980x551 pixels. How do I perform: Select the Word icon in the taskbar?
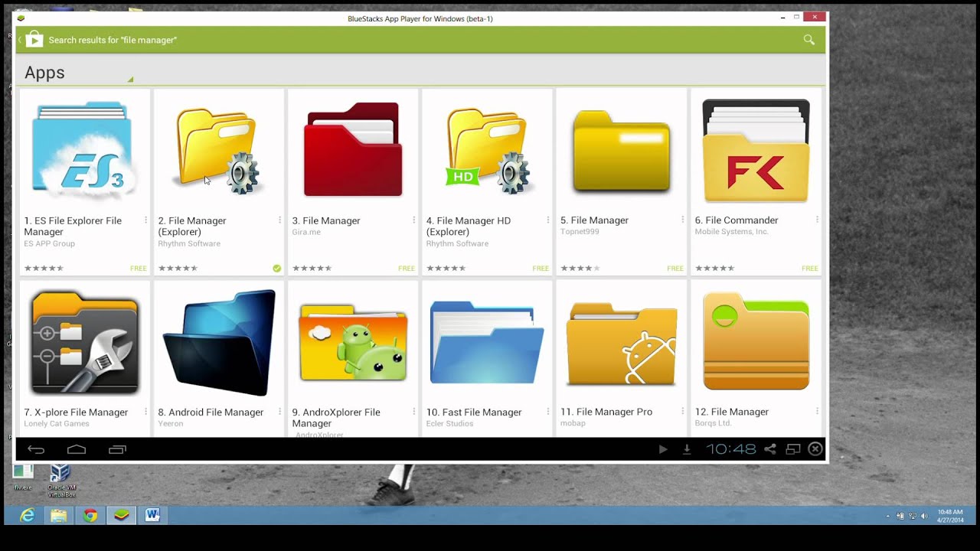(x=152, y=515)
